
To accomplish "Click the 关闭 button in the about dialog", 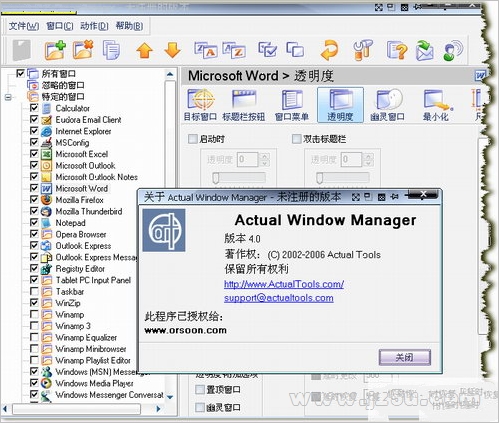I will 405,358.
